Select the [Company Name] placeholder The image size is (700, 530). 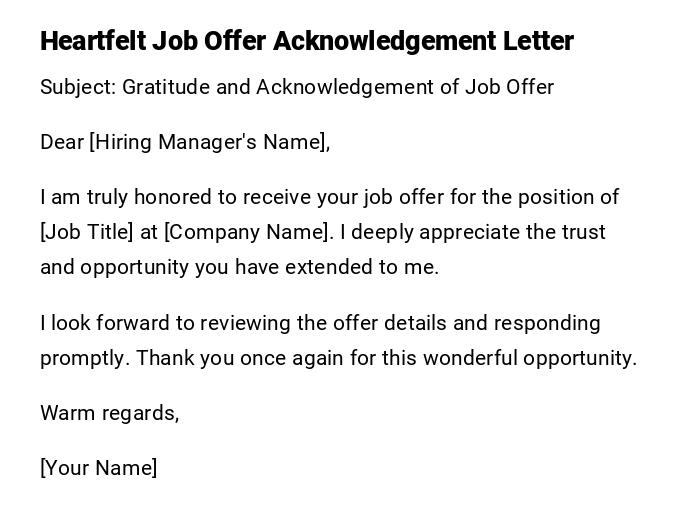pos(247,232)
